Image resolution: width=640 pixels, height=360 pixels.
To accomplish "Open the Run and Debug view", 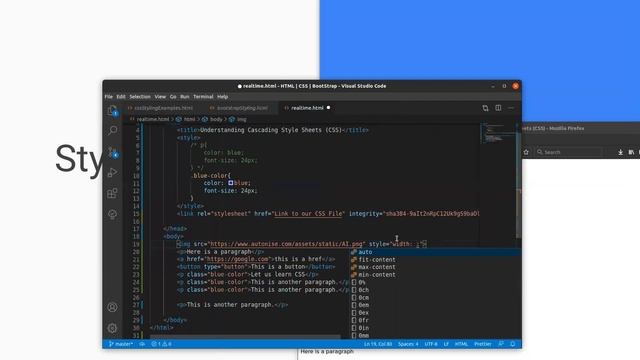I will click(x=112, y=173).
